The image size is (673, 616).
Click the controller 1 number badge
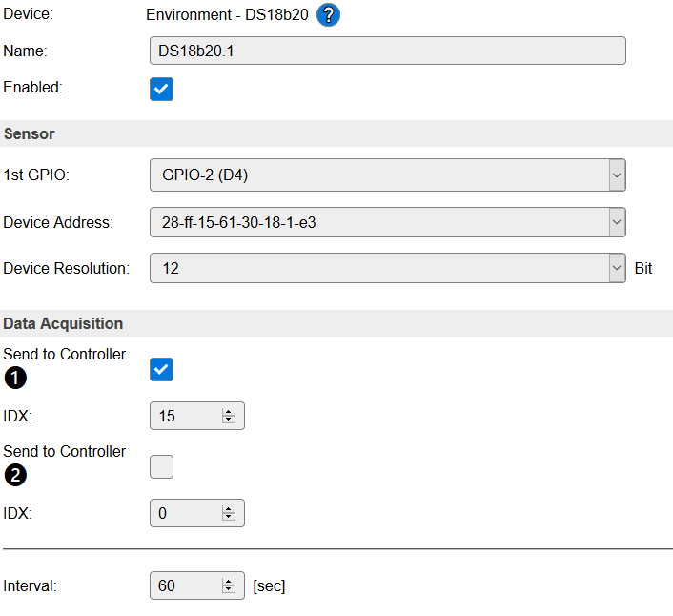point(15,378)
